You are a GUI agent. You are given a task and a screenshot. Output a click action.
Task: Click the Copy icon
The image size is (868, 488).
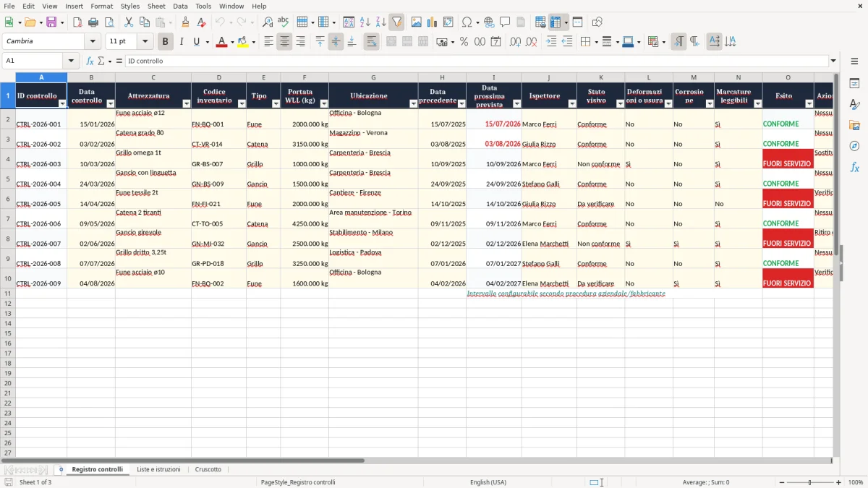click(x=145, y=22)
